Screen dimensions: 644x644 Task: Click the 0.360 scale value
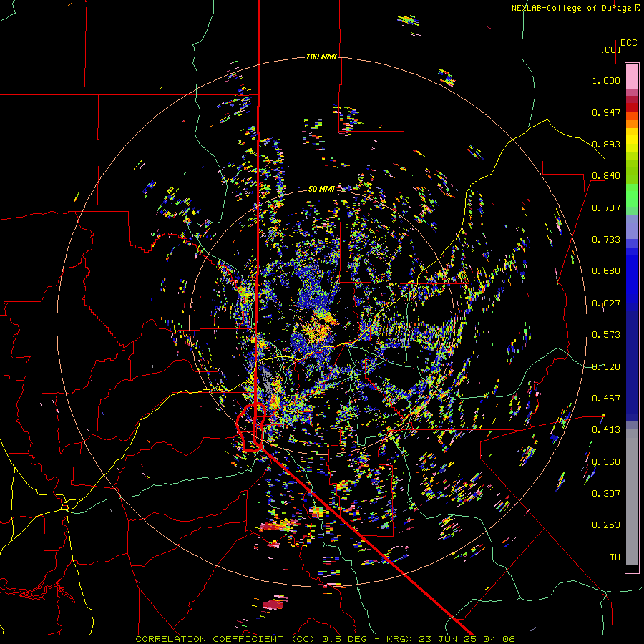pos(606,462)
